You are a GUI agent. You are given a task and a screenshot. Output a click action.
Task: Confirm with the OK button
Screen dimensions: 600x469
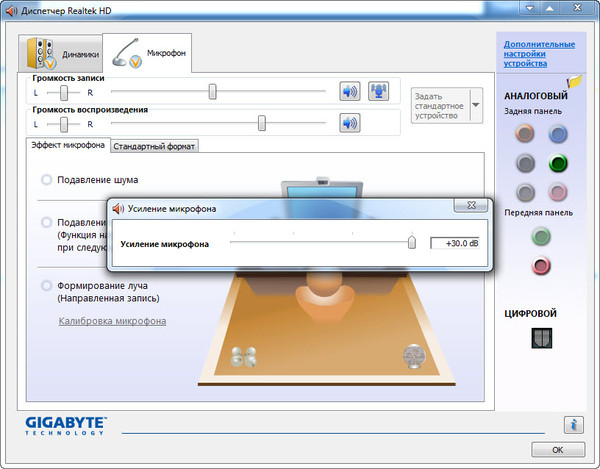[x=558, y=450]
